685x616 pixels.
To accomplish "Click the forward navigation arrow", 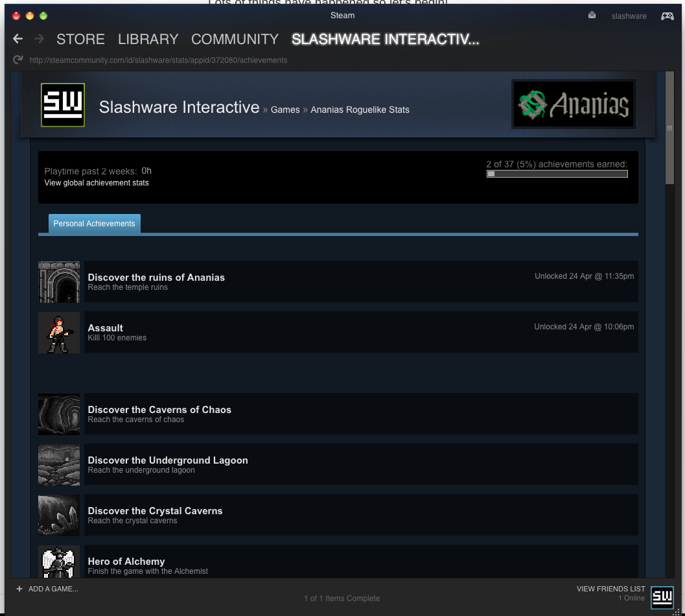I will tap(39, 40).
